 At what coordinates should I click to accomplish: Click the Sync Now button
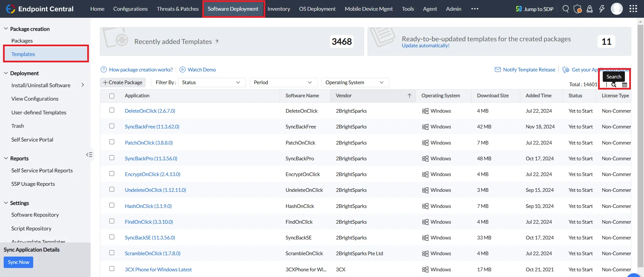(x=18, y=262)
